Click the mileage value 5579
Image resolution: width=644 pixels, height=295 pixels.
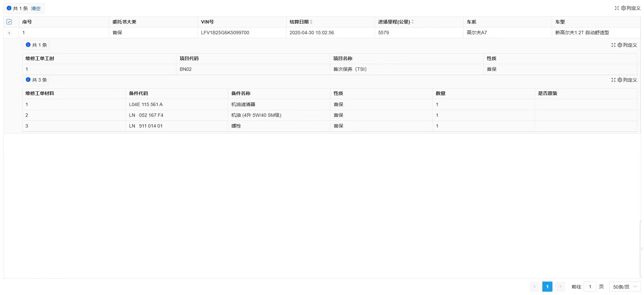tap(383, 33)
